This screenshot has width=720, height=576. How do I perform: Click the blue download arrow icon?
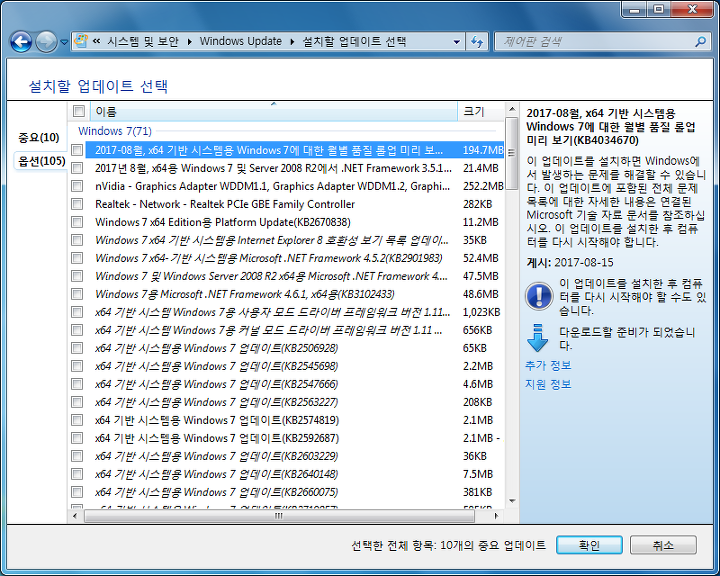pos(537,338)
